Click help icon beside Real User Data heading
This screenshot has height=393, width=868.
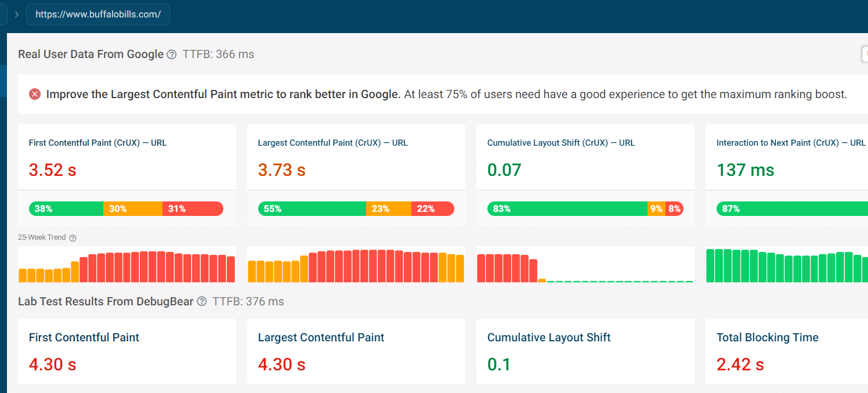pyautogui.click(x=171, y=55)
